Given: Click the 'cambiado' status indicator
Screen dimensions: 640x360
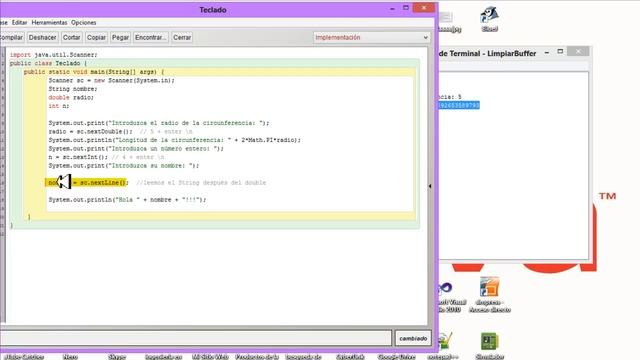Looking at the screenshot, I should (413, 338).
